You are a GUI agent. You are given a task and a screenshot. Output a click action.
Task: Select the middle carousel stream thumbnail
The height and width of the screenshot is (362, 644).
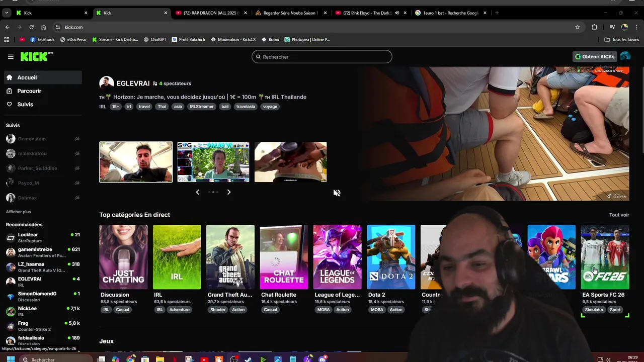213,162
